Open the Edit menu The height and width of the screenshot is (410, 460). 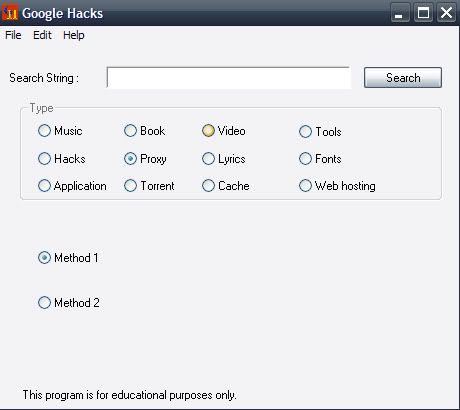click(42, 35)
